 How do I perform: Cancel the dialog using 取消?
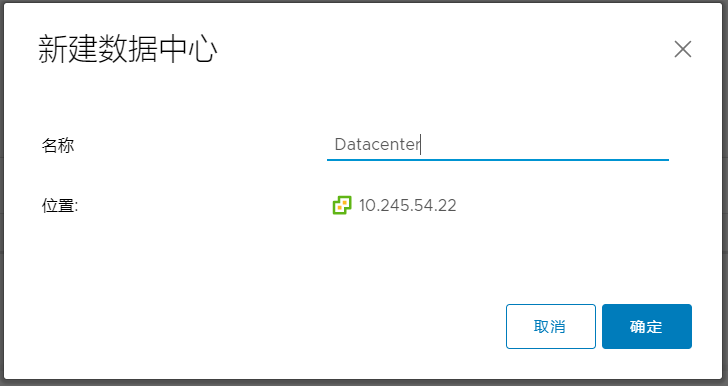[551, 327]
